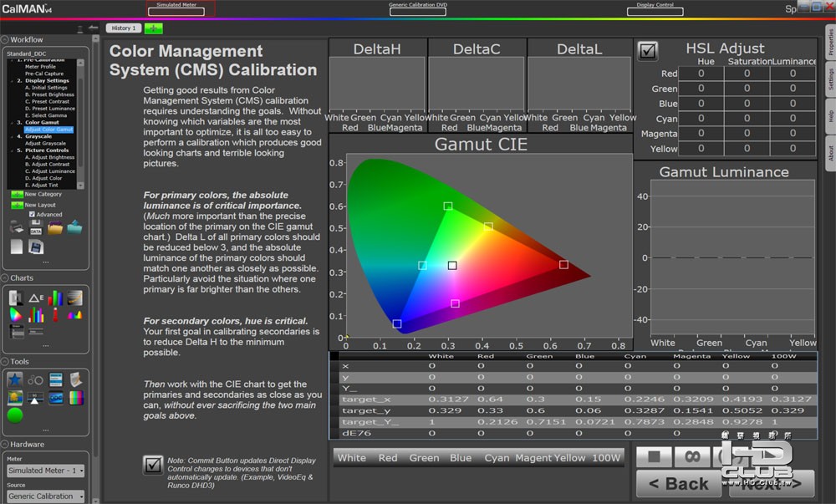This screenshot has width=836, height=504.
Task: Toggle the Advanced checkbox
Action: (x=33, y=214)
